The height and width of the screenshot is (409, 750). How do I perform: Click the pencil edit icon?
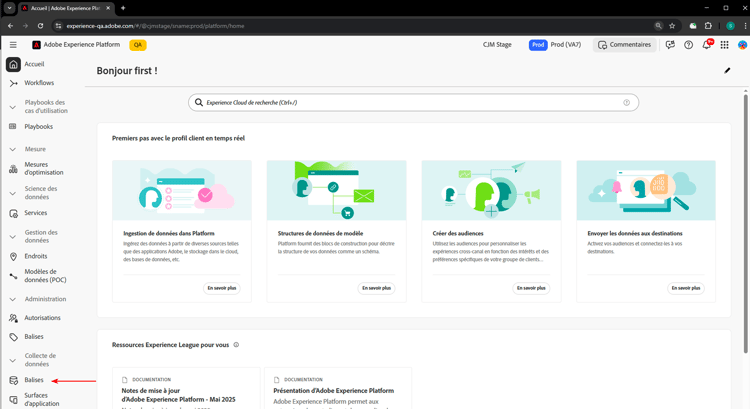pos(727,71)
